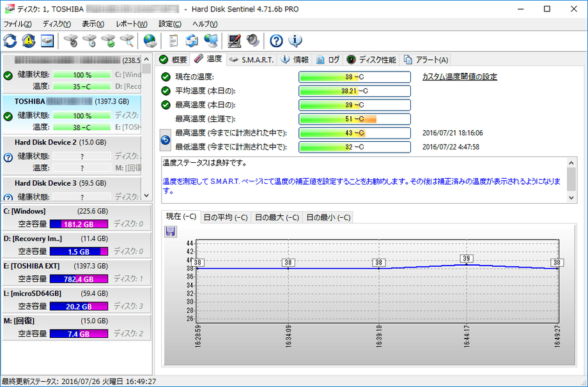Screen dimensions: 588x387
Task: Switch to the ディスク性能 tab
Action: coord(371,60)
